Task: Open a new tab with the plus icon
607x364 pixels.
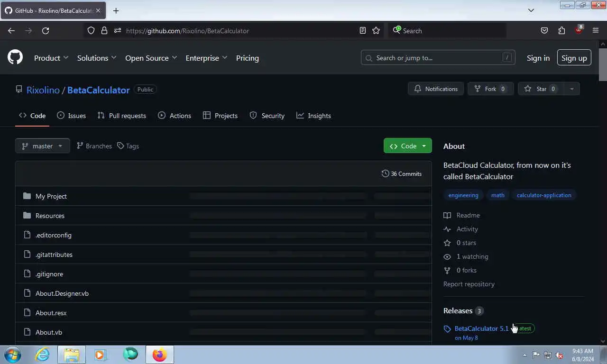Action: pyautogui.click(x=116, y=10)
